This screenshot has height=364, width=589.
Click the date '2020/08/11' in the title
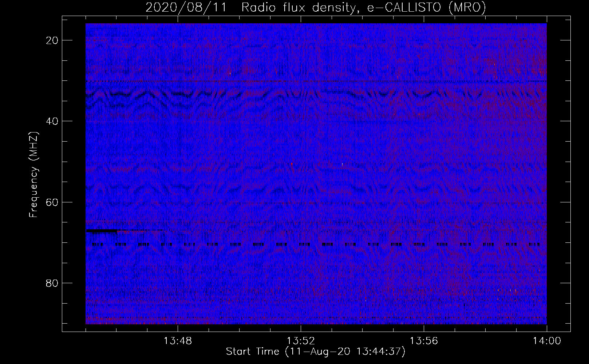coord(186,8)
